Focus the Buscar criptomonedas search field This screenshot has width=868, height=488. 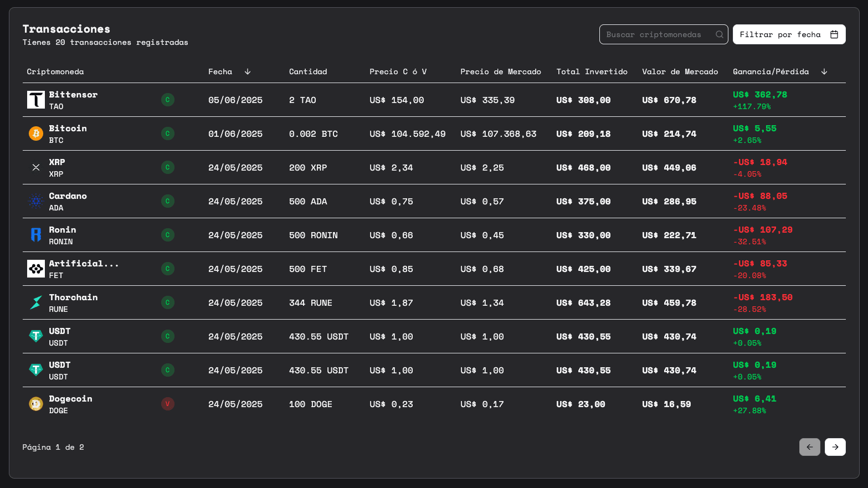tap(664, 34)
